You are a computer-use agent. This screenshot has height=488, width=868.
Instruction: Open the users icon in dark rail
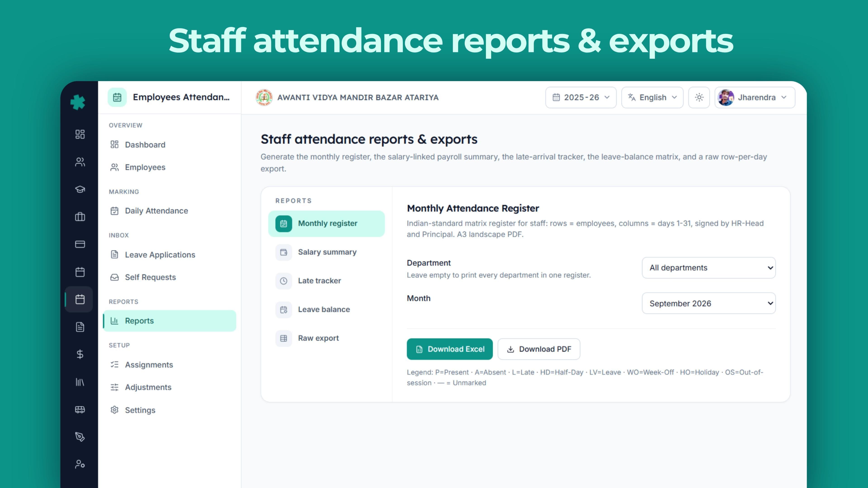coord(80,162)
